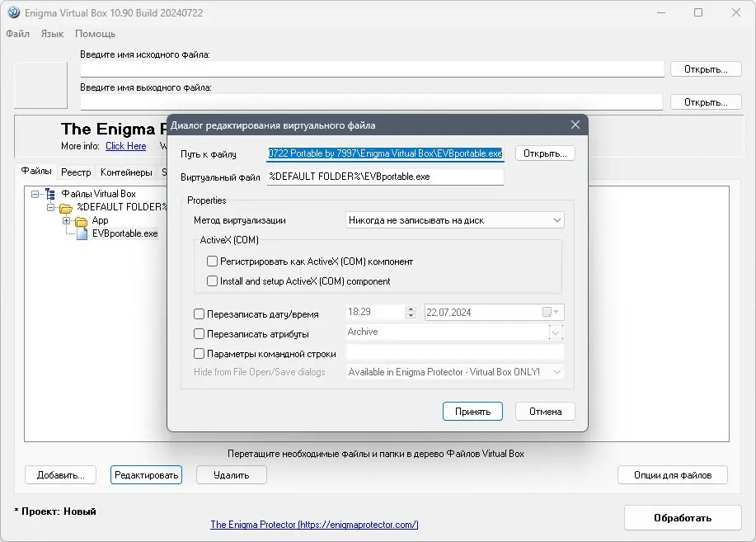Click the file icon preview box
Viewport: 756px width, 542px height.
tap(40, 85)
